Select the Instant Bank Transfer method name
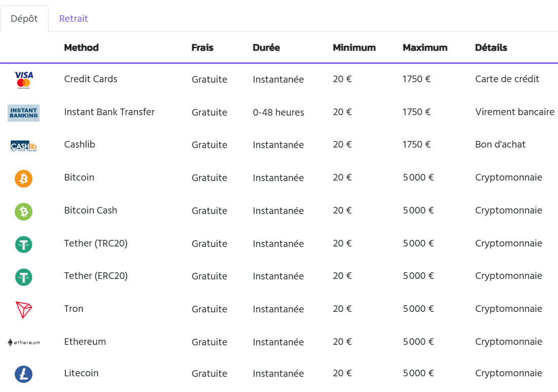This screenshot has height=392, width=558. (109, 112)
